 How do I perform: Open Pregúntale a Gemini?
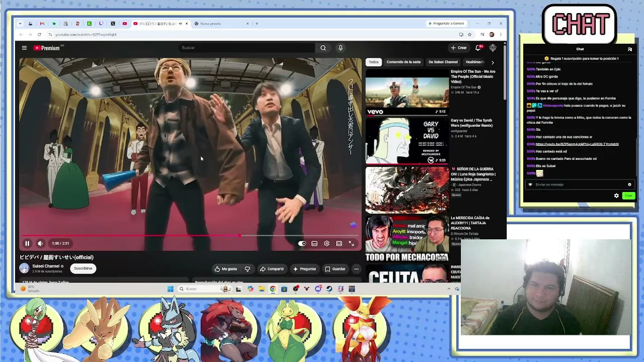coord(446,24)
